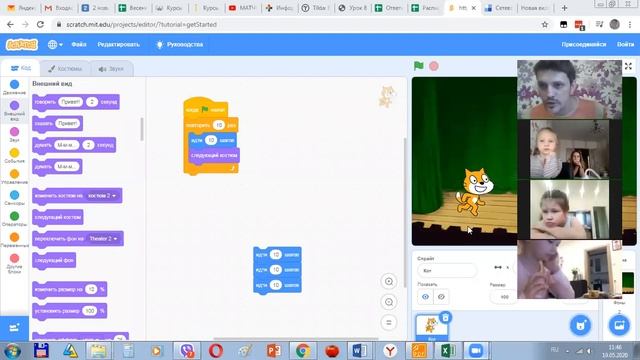This screenshot has height=360, width=640.
Task: Open костюм 2 dropdown in block
Action: click(x=102, y=196)
